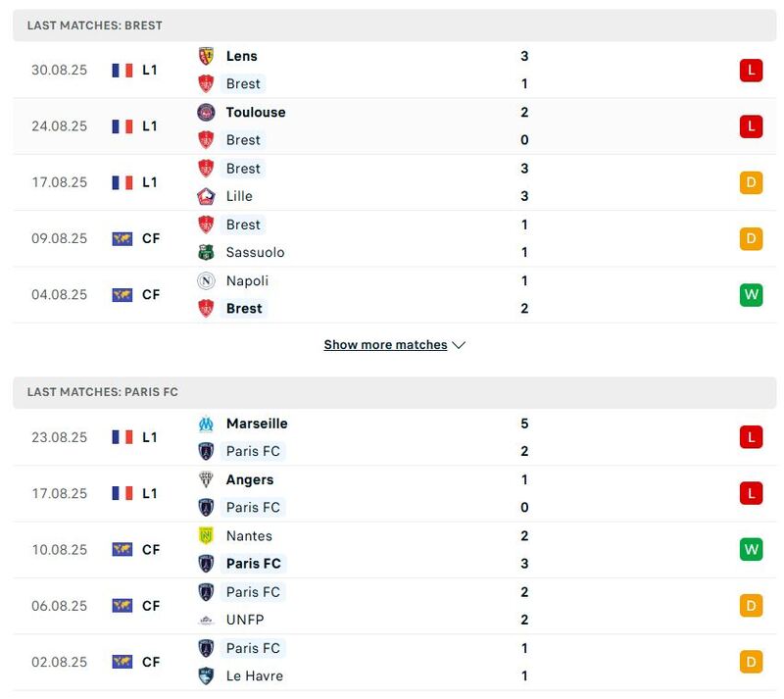Click the Sassuolo club crest icon
This screenshot has height=699, width=784.
pos(206,252)
